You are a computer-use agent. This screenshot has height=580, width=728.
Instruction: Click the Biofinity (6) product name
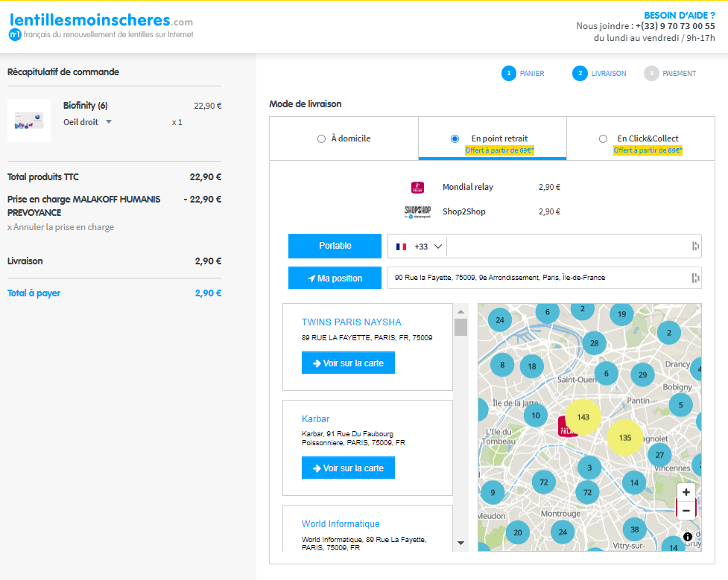tap(86, 105)
